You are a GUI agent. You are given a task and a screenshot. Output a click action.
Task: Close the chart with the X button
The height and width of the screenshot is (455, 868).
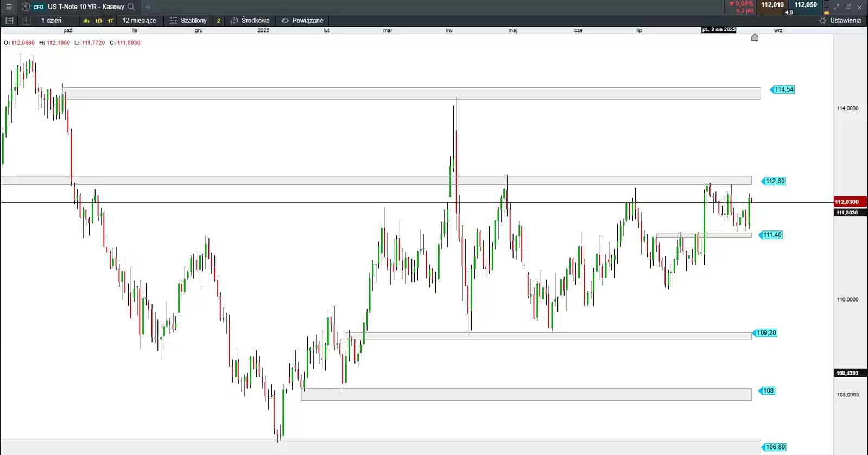pyautogui.click(x=859, y=7)
